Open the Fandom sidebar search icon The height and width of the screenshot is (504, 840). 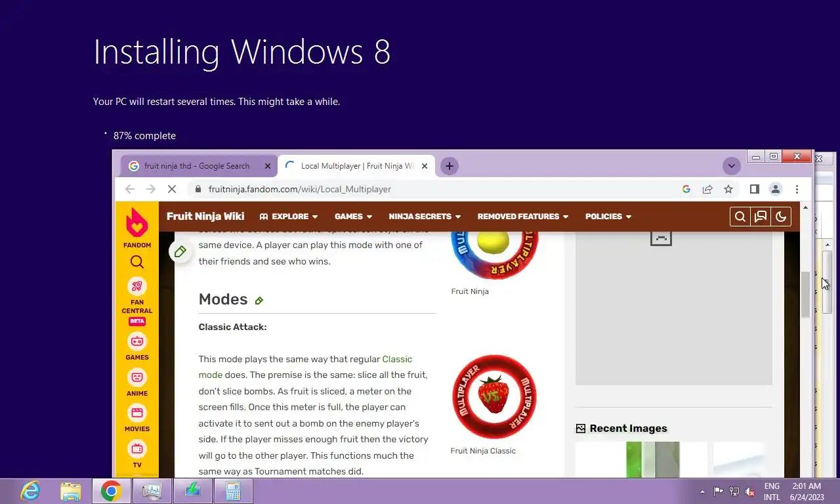coord(136,262)
